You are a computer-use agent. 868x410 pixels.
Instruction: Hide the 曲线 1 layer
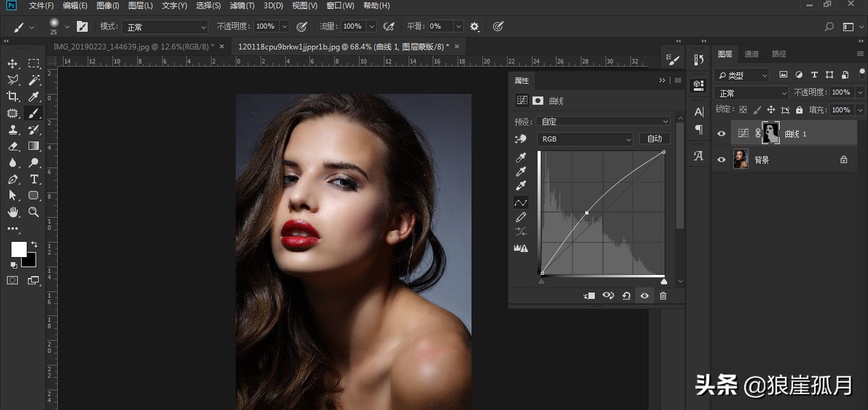[721, 134]
